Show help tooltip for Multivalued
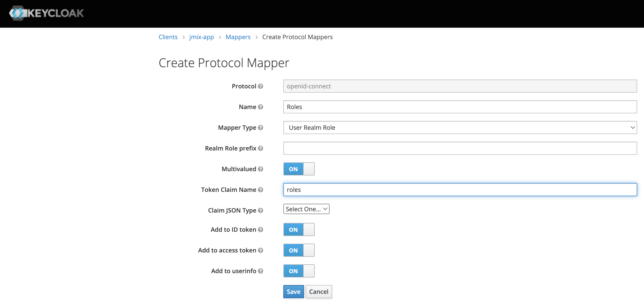 [261, 169]
